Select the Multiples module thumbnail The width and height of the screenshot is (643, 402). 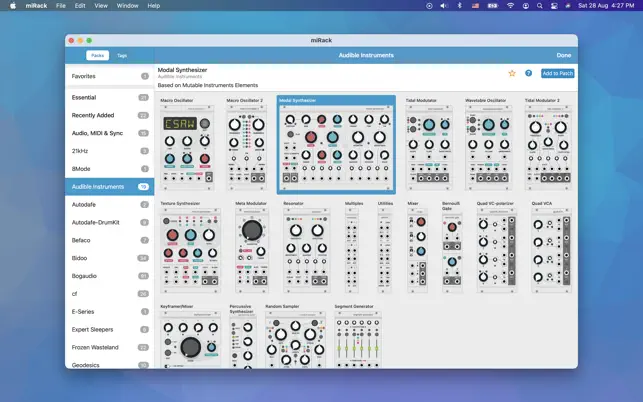tap(351, 250)
